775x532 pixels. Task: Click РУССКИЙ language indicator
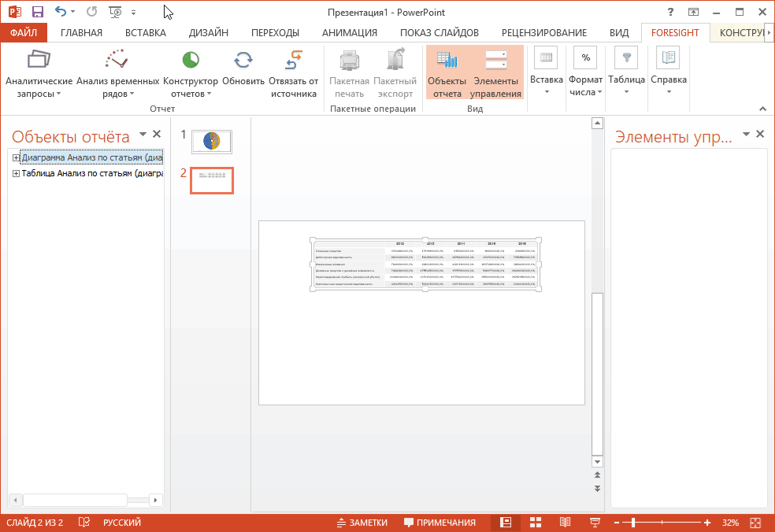click(x=121, y=523)
